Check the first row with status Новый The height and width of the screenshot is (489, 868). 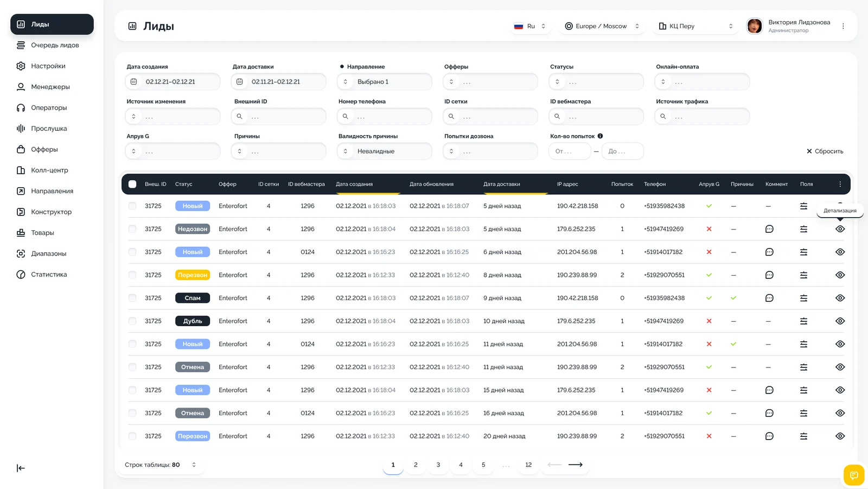[x=132, y=206]
